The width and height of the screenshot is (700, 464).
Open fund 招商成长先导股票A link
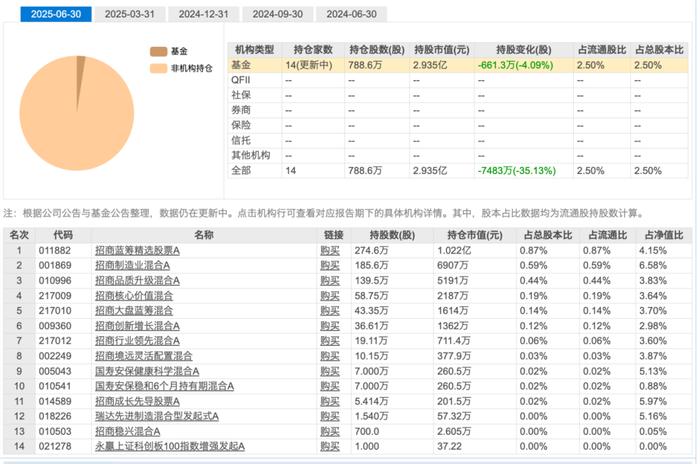[x=137, y=401]
